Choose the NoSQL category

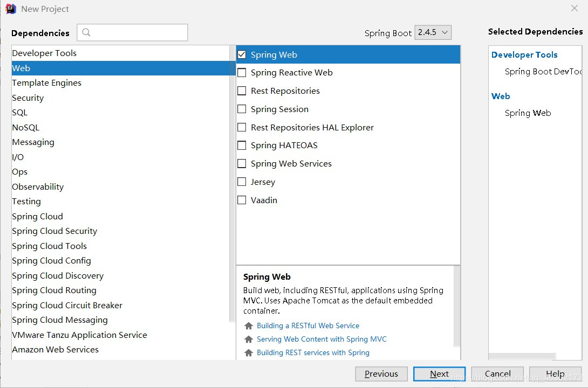click(x=120, y=127)
